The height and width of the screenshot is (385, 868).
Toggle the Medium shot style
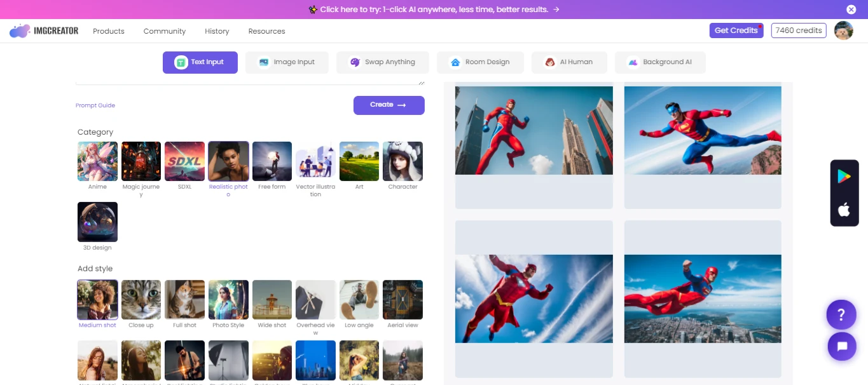click(x=97, y=300)
